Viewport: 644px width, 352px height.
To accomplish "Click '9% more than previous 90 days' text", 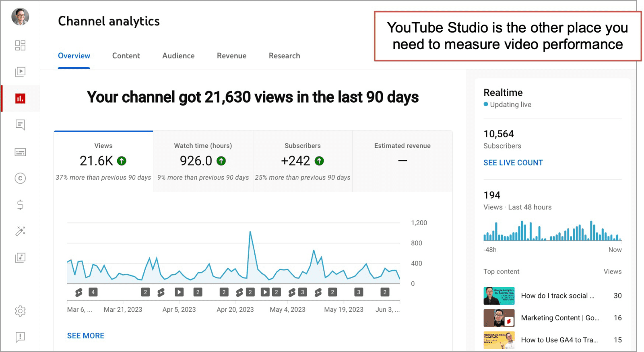I will [x=203, y=177].
